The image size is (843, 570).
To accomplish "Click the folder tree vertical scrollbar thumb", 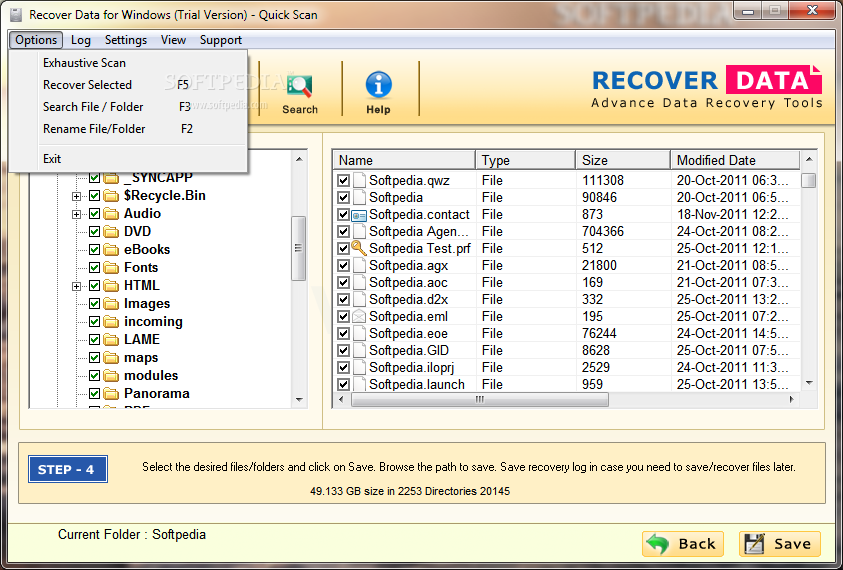I will coord(298,248).
